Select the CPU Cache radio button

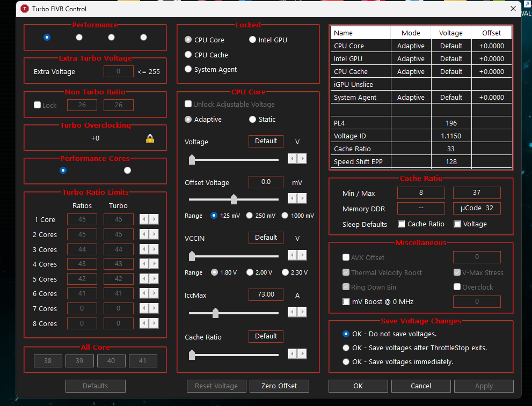tap(188, 55)
